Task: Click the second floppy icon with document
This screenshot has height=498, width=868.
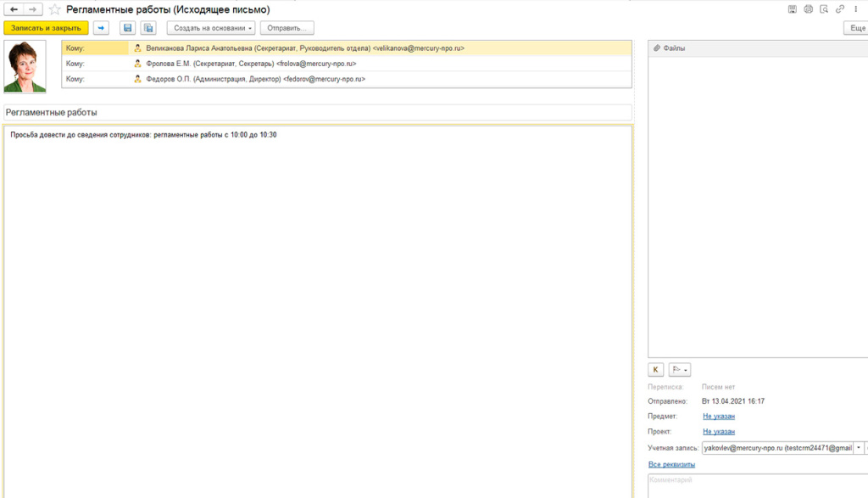Action: click(148, 28)
